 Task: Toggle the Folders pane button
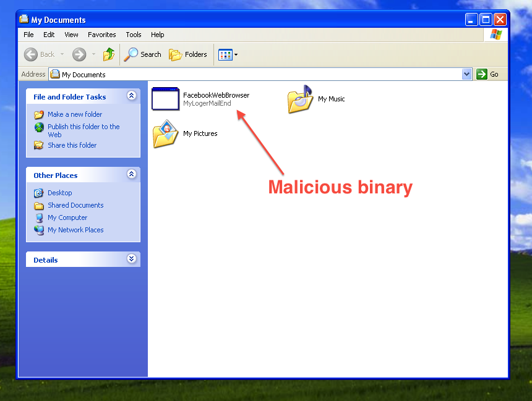pyautogui.click(x=188, y=54)
